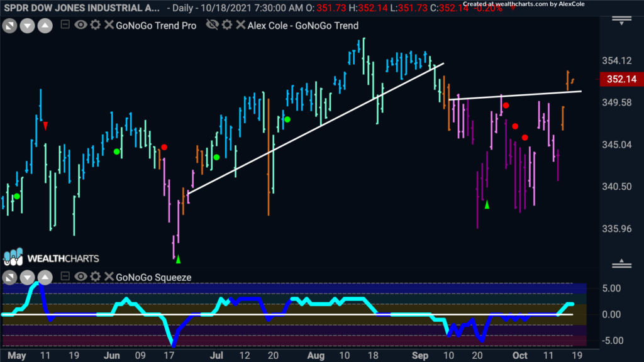Click the 340.50 price axis label
The image size is (644, 362).
click(617, 186)
